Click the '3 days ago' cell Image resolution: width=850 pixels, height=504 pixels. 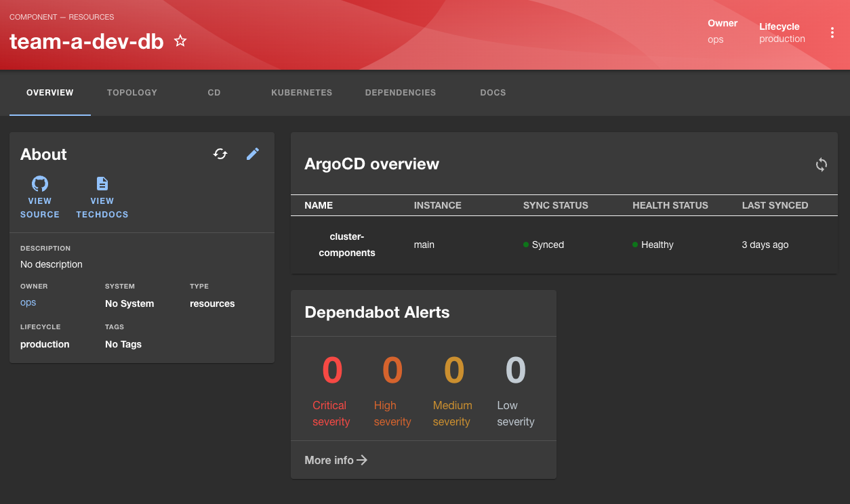coord(765,245)
